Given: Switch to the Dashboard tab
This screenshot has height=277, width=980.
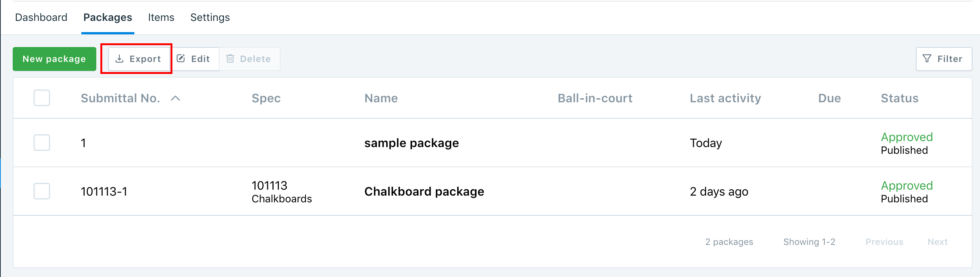Looking at the screenshot, I should 41,17.
